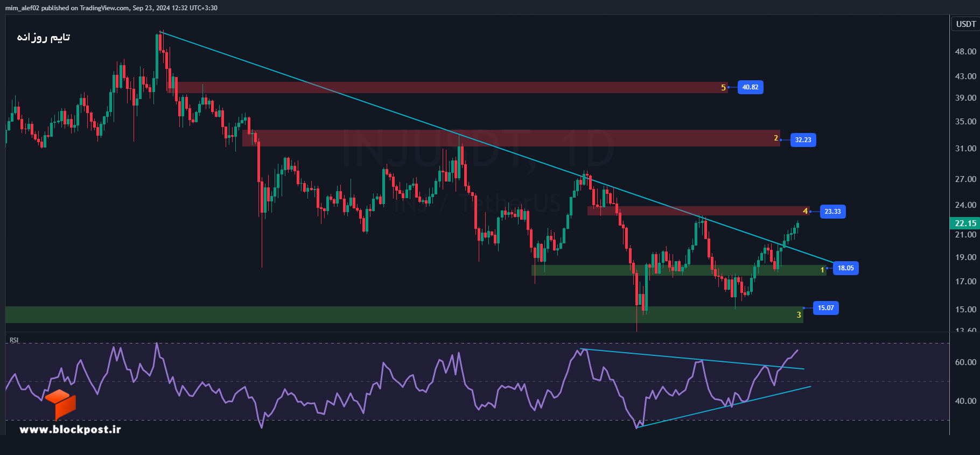
Task: Click the USDT currency label
Action: tap(965, 24)
